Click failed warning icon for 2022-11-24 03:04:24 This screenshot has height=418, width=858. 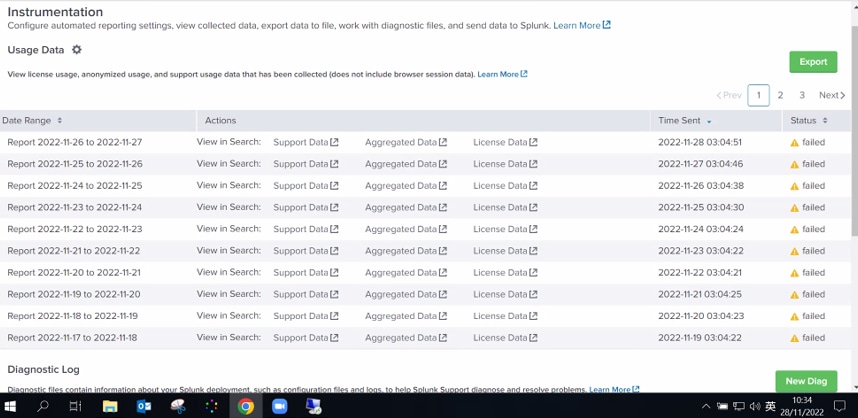795,229
